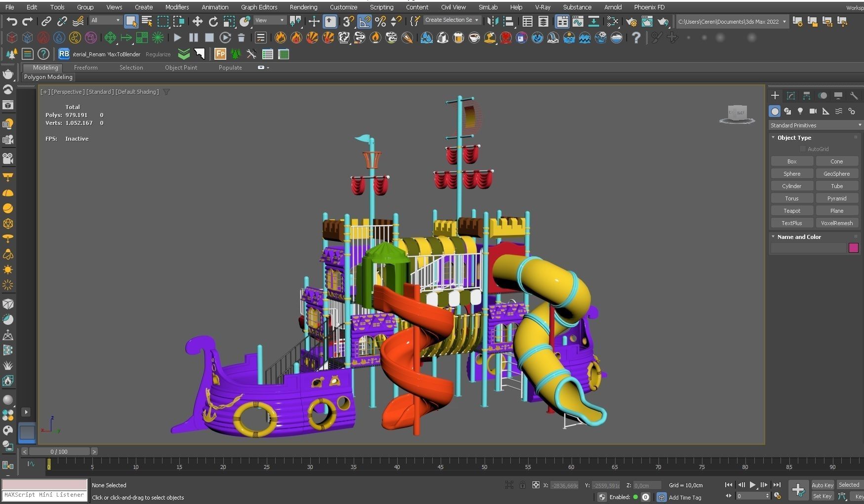Click the RB Material Renamer icon
Screen dimensions: 864x504
click(x=64, y=54)
